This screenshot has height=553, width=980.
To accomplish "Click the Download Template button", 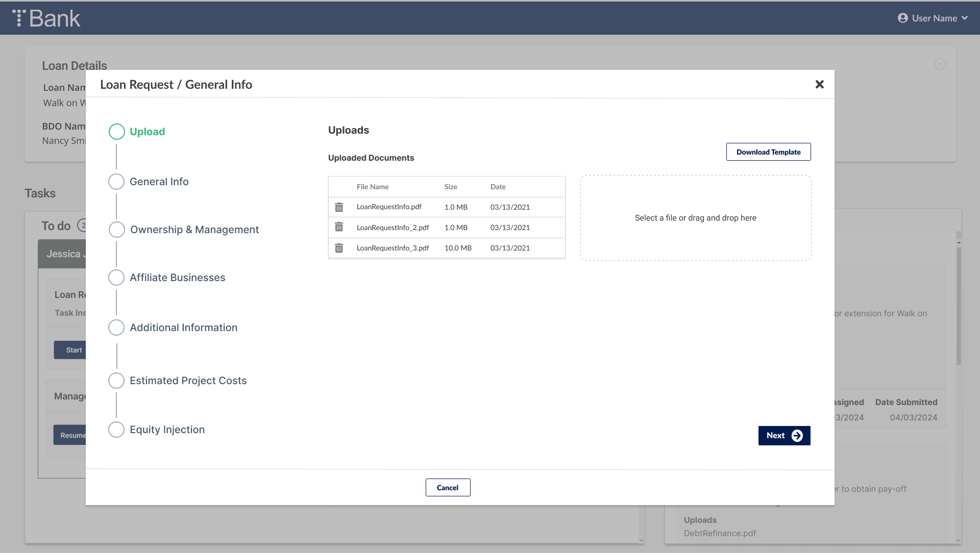I will 768,152.
